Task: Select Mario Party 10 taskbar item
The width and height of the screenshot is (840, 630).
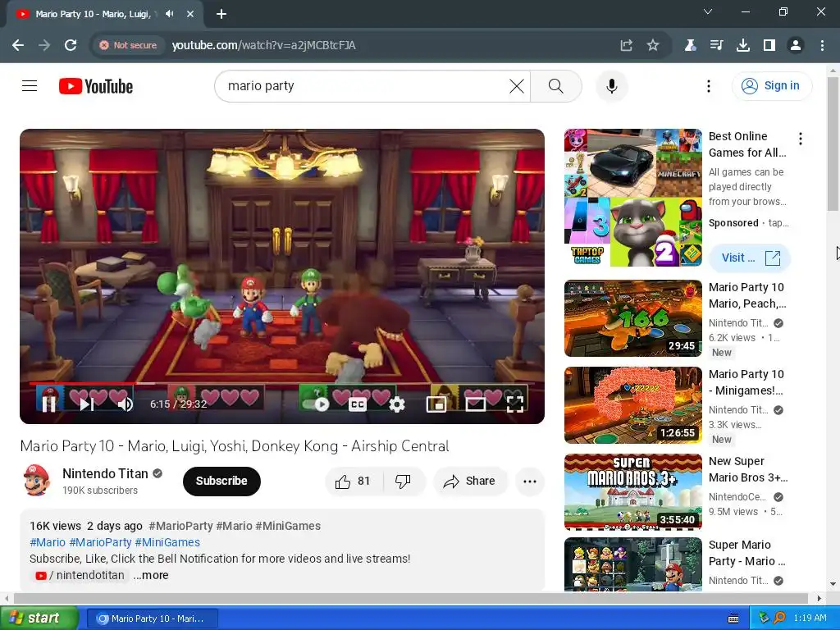Action: [x=152, y=619]
